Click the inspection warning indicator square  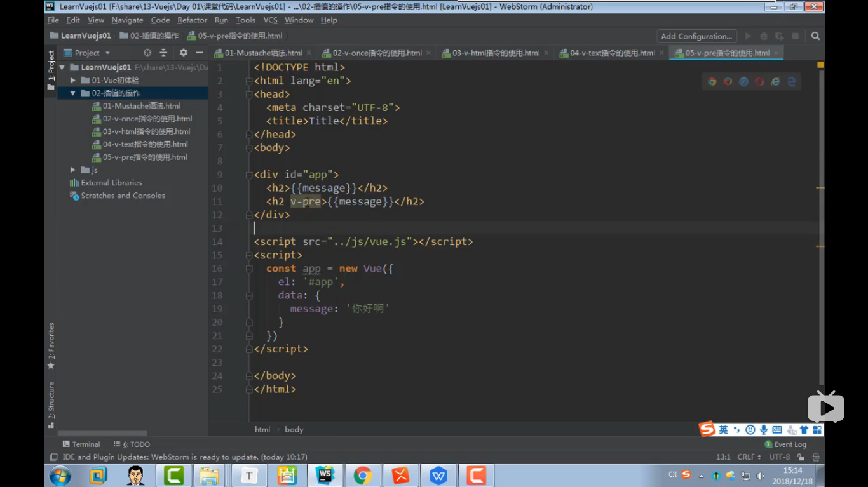click(x=820, y=65)
